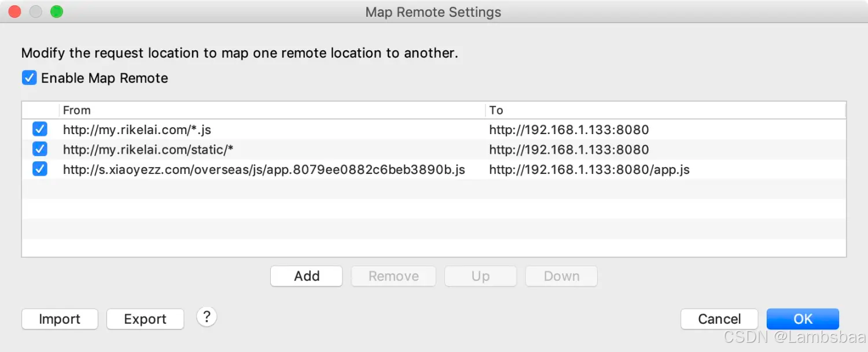Click the question mark help icon

(x=207, y=317)
